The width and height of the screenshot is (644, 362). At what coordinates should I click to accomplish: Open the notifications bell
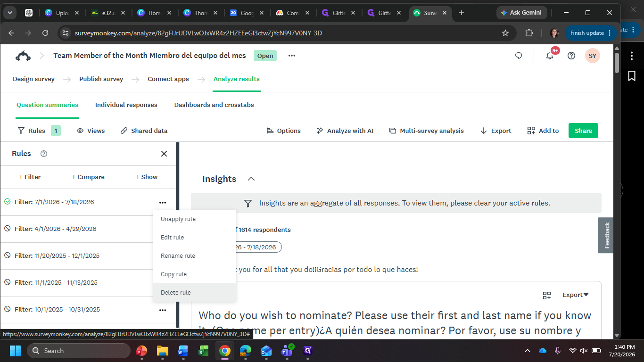(x=550, y=56)
